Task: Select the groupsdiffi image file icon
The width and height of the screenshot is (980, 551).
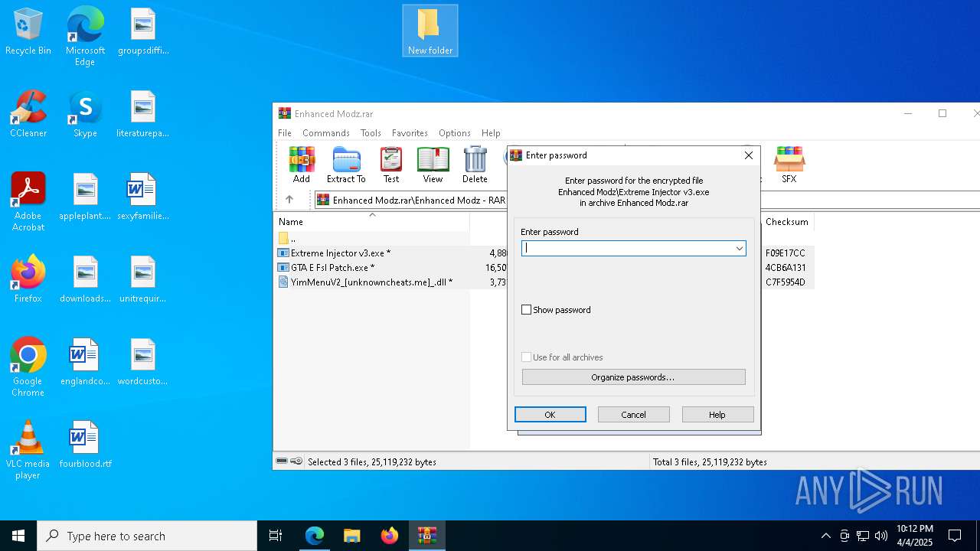Action: (x=142, y=31)
